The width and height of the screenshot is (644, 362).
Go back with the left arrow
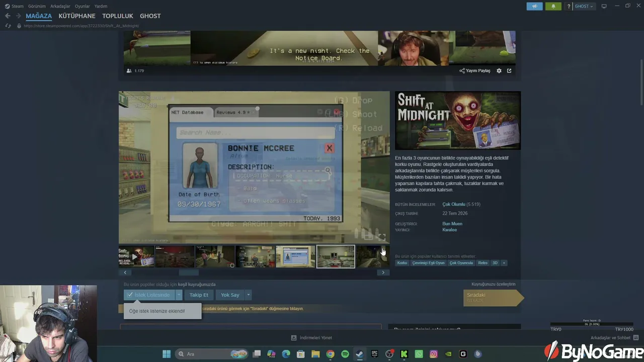(8, 16)
